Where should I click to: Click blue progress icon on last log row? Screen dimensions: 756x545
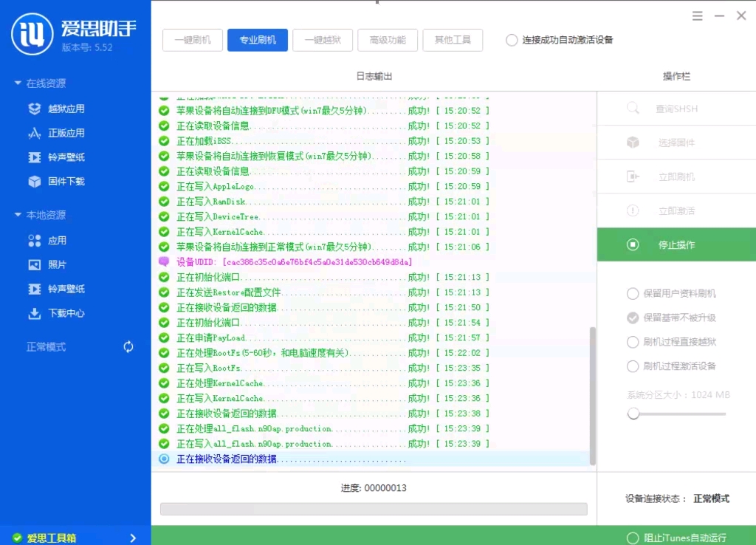pos(164,459)
